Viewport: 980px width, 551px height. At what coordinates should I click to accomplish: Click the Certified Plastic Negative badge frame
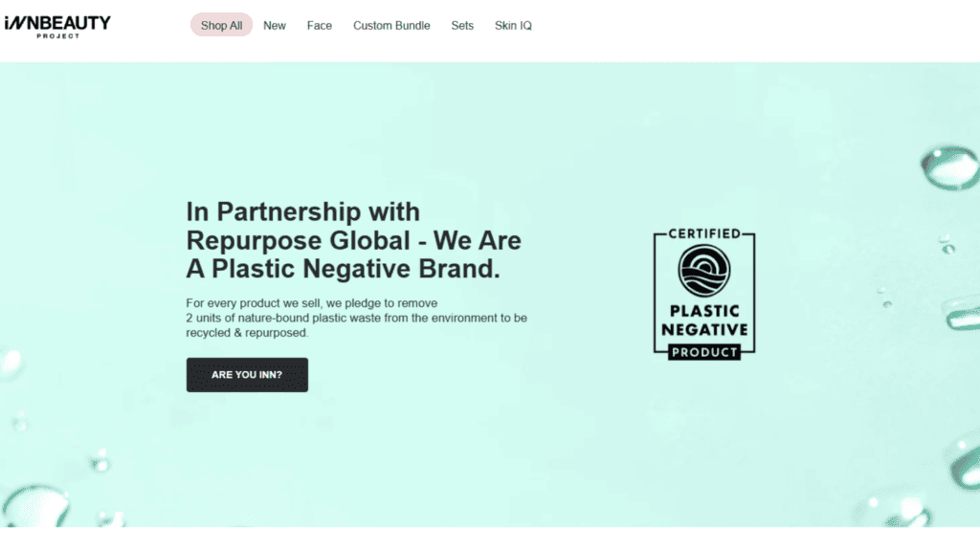[704, 294]
